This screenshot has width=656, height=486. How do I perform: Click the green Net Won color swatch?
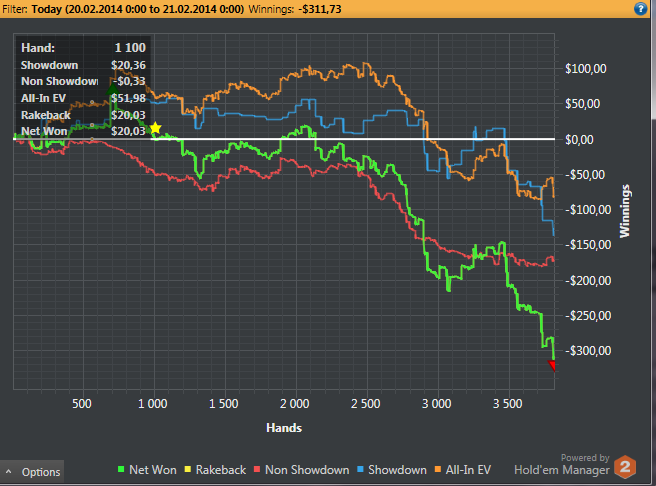(x=121, y=469)
